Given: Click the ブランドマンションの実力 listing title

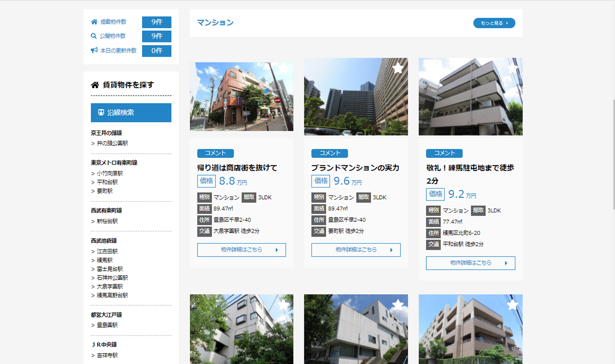Looking at the screenshot, I should click(355, 168).
